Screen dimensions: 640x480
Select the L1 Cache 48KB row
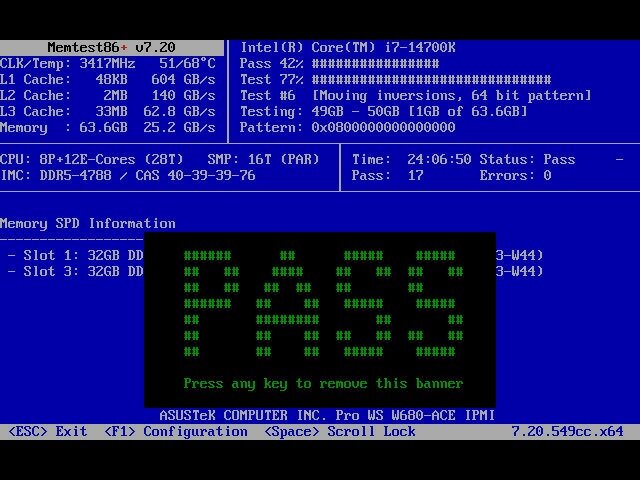[x=108, y=79]
